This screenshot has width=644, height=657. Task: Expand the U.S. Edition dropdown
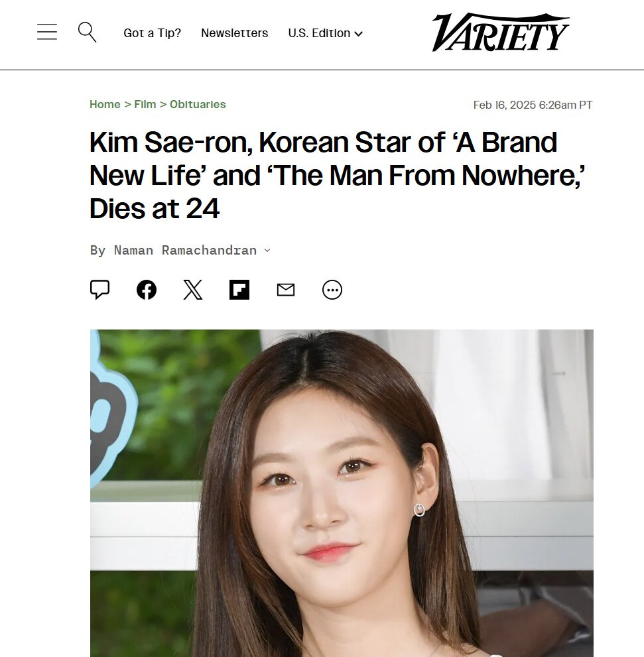[326, 33]
